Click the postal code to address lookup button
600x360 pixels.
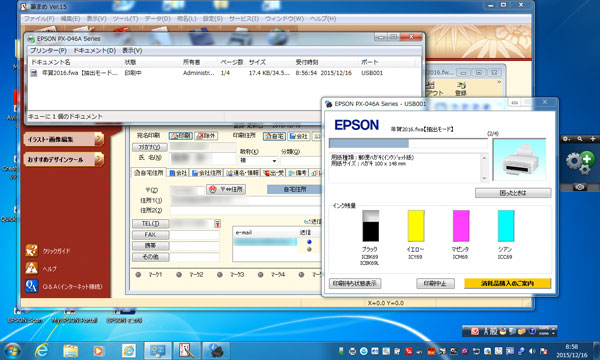click(226, 189)
